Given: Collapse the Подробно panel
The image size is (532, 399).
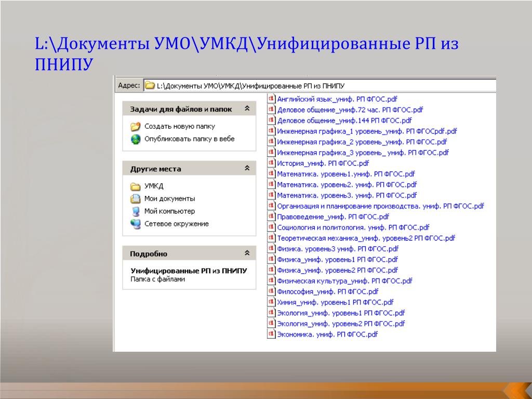Looking at the screenshot, I should click(247, 253).
